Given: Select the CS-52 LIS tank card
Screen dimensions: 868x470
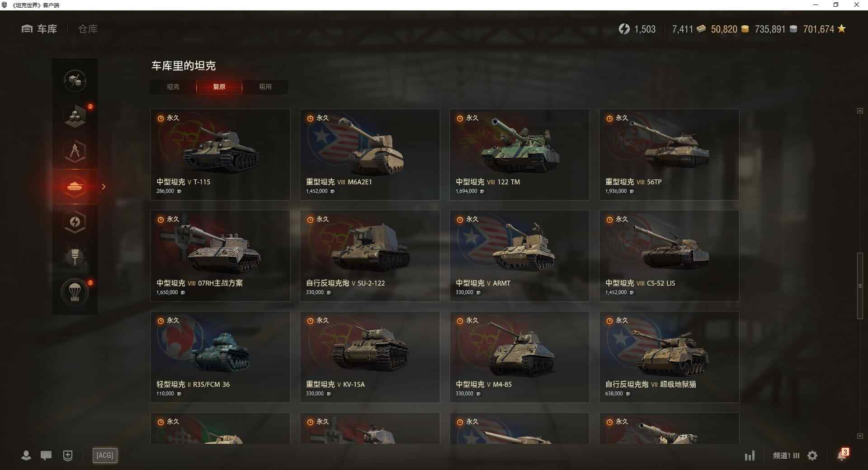Looking at the screenshot, I should [669, 256].
